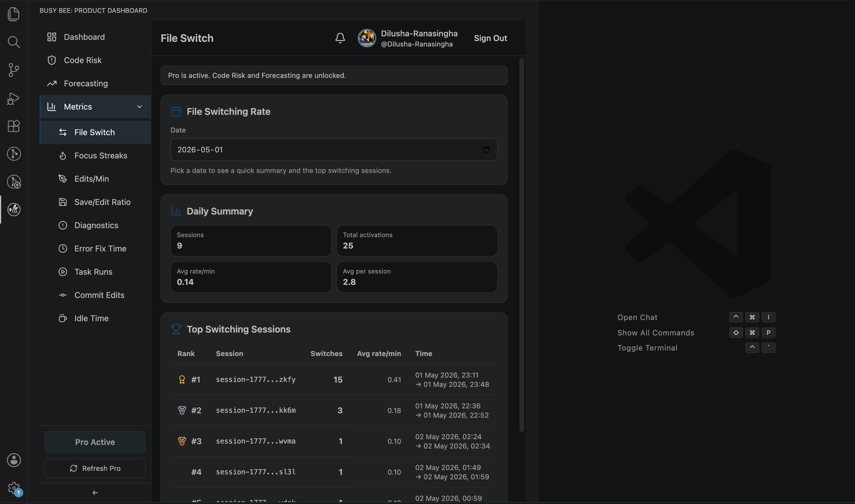
Task: Click the @Dilusha-Ranasingha username handle
Action: point(417,44)
